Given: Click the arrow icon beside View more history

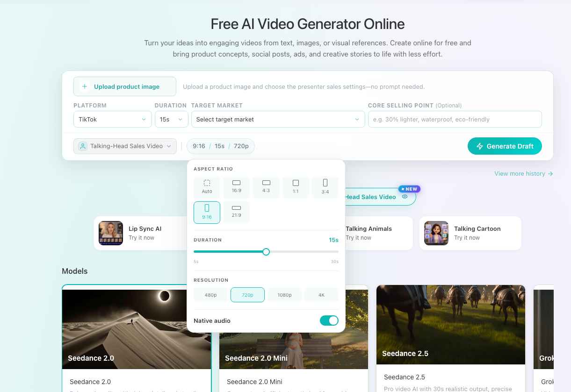Looking at the screenshot, I should coord(550,173).
